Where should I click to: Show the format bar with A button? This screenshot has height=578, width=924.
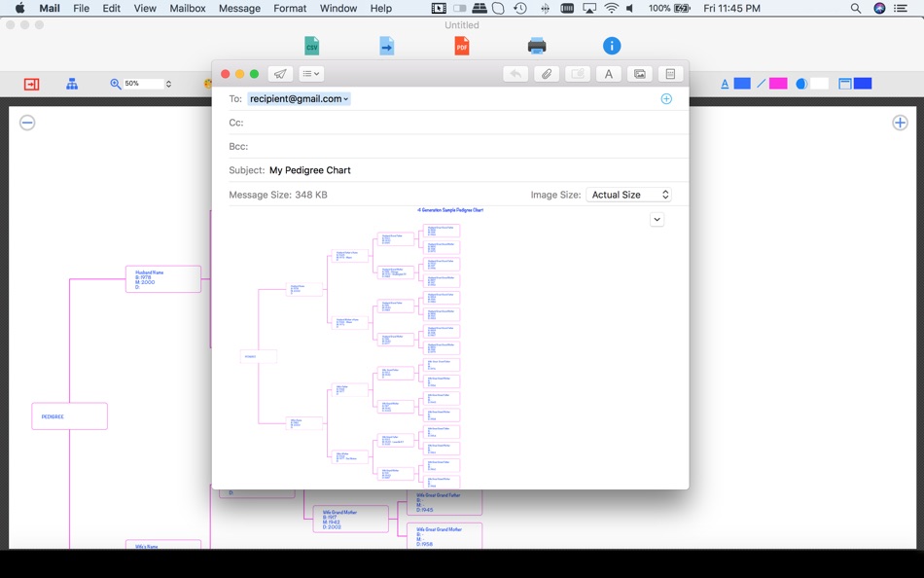(x=609, y=74)
